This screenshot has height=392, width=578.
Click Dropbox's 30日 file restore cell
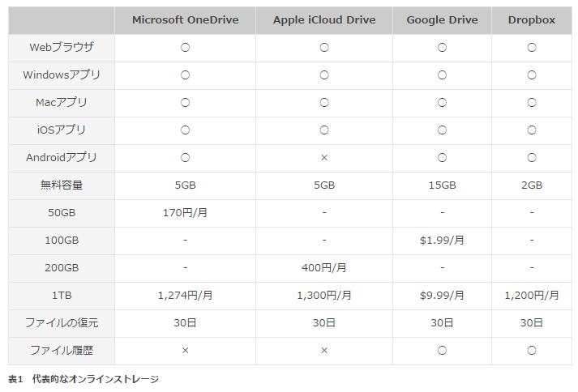[532, 323]
